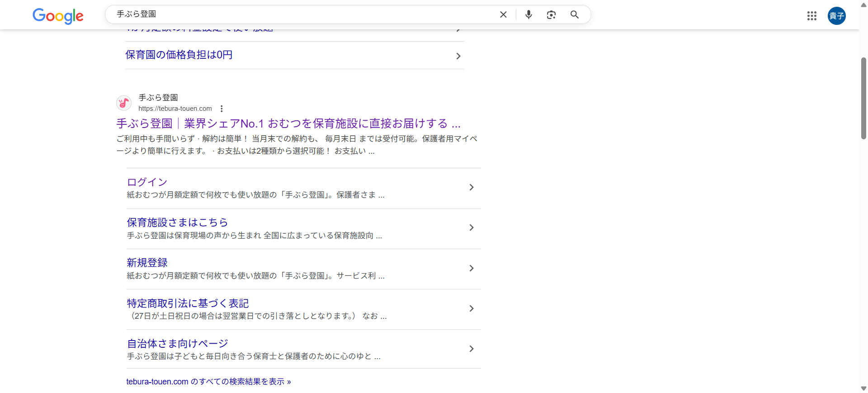
Task: Click snippet text starting ご利用中も手間いらず
Action: (x=297, y=145)
